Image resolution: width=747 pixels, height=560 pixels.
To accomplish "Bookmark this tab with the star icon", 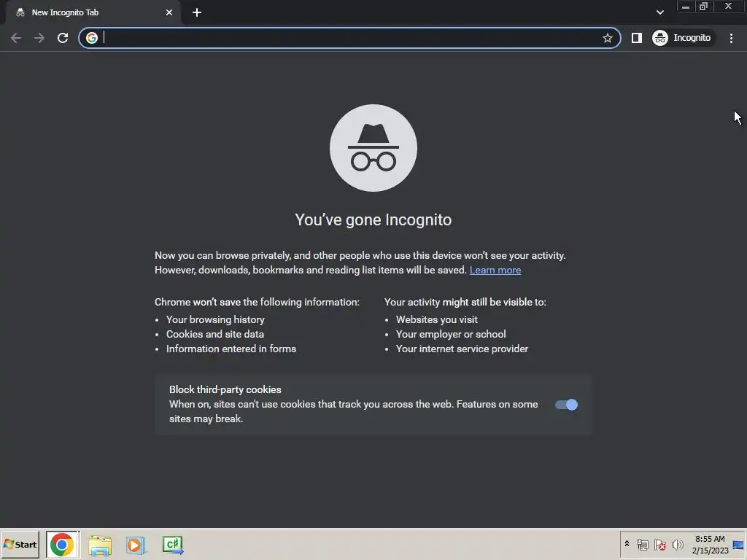I will click(607, 38).
